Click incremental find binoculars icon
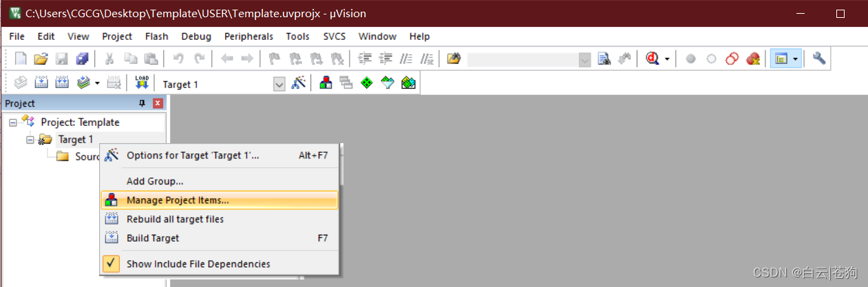Image resolution: width=868 pixels, height=287 pixels. pos(624,59)
